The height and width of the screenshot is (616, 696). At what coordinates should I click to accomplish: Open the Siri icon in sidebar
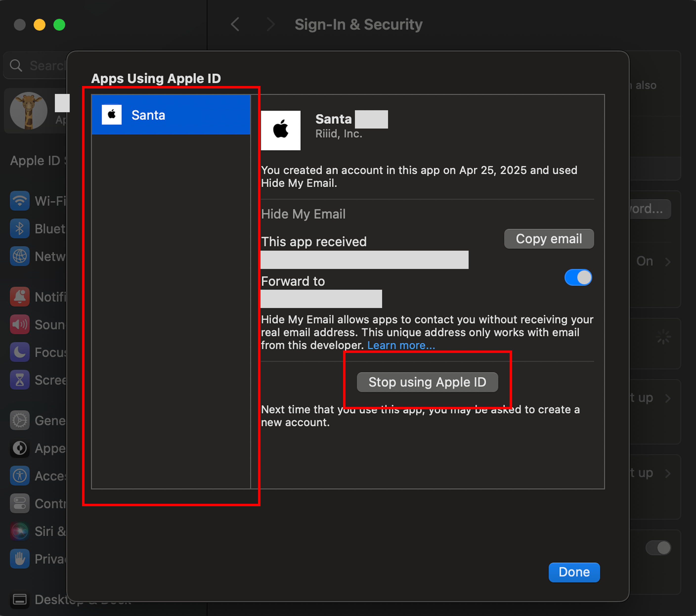(20, 531)
